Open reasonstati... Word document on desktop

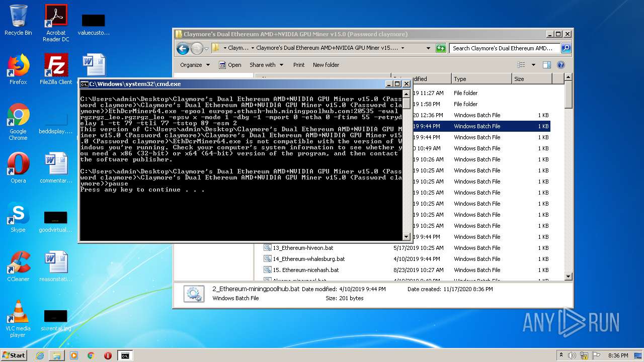[x=56, y=266]
